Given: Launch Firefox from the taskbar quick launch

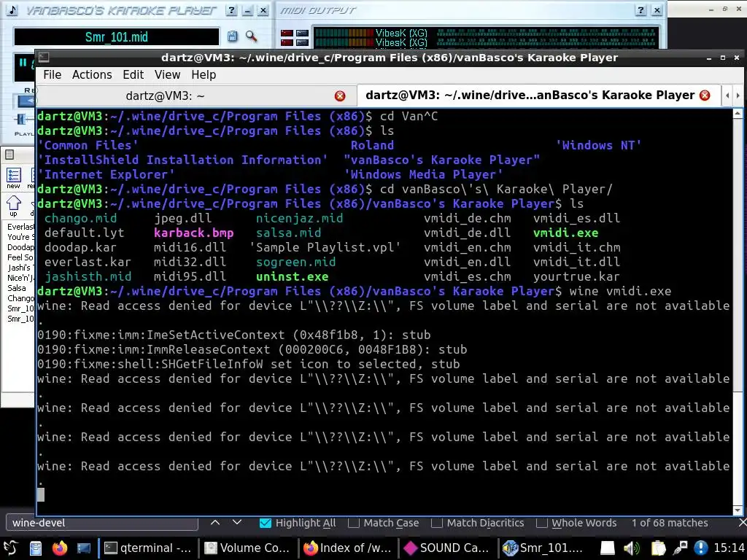Looking at the screenshot, I should (60, 548).
